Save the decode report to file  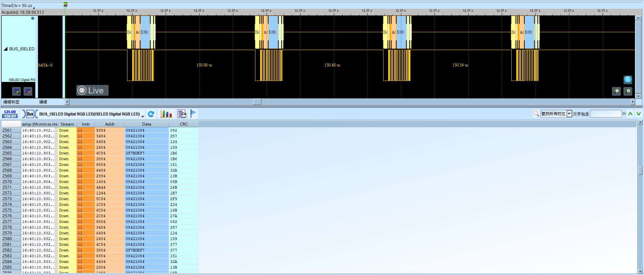182,114
